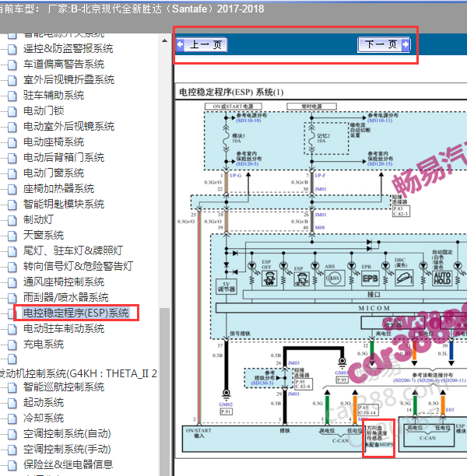467x476 pixels.
Task: Click the ABS warning lamp symbol
Action: click(334, 278)
